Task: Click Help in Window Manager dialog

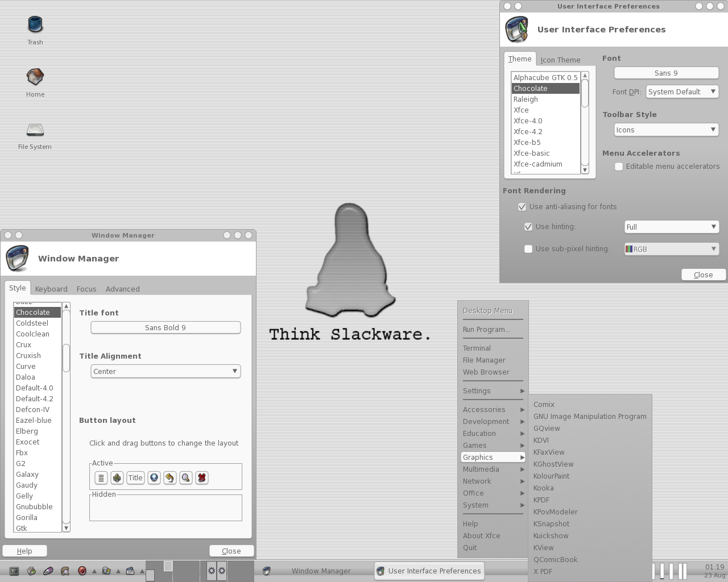Action: click(24, 551)
